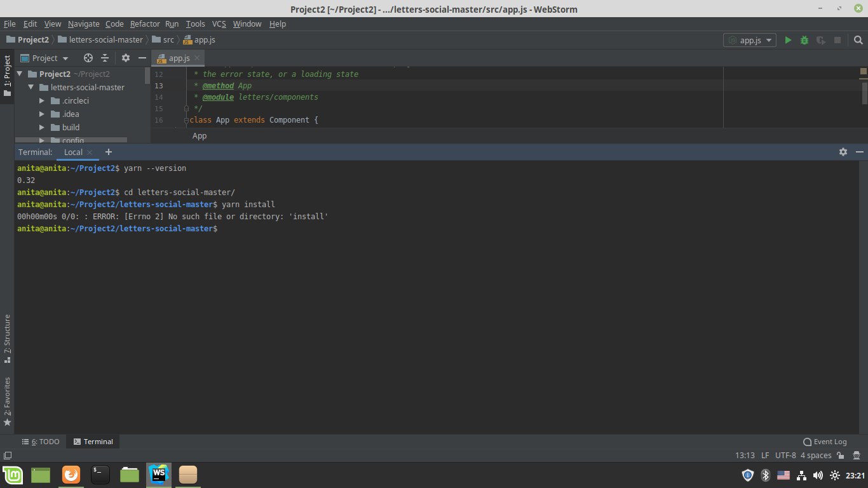
Task: Click locate/scroll from source icon
Action: pyautogui.click(x=88, y=58)
